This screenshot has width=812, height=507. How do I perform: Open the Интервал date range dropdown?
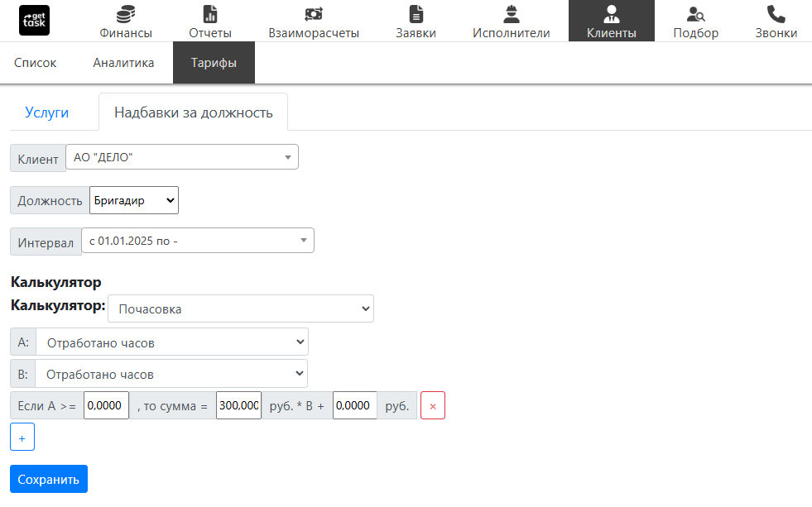(198, 241)
